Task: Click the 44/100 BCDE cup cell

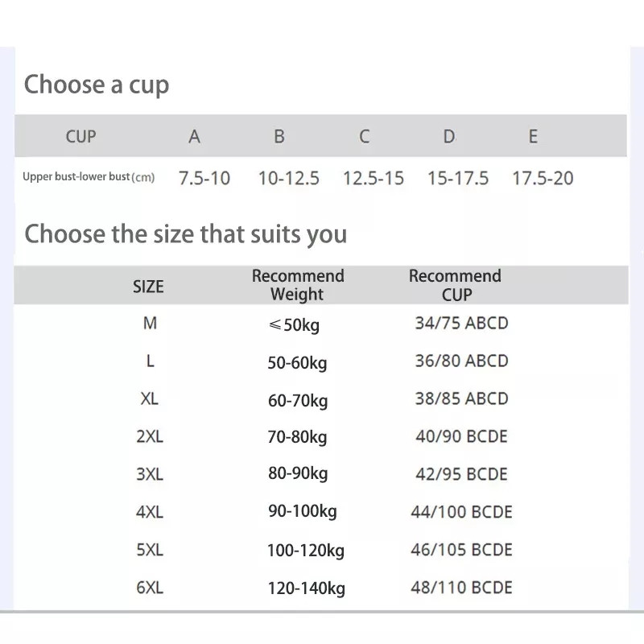Action: pos(461,512)
